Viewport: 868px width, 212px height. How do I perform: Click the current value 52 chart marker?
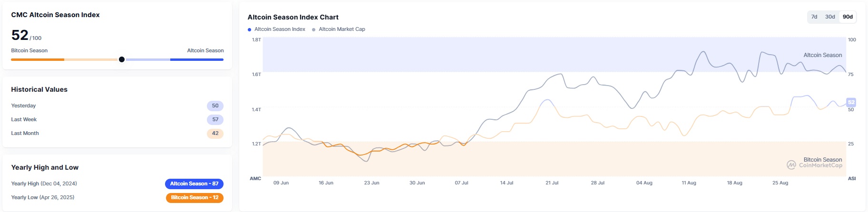click(x=851, y=102)
